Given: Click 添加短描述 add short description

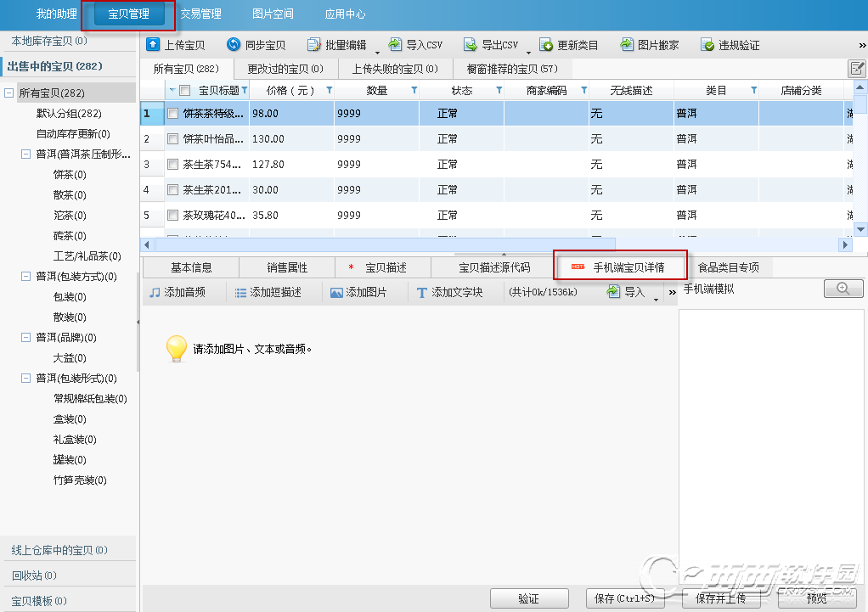Looking at the screenshot, I should tap(268, 292).
